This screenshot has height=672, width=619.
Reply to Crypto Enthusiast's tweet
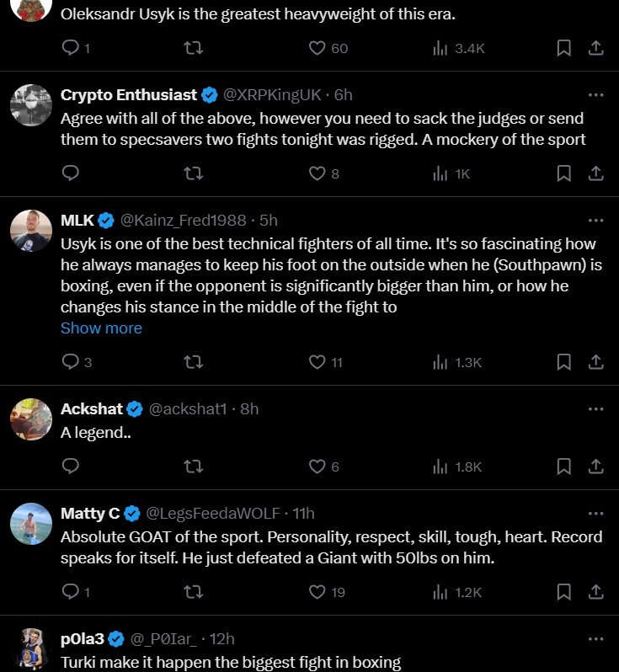tap(71, 173)
